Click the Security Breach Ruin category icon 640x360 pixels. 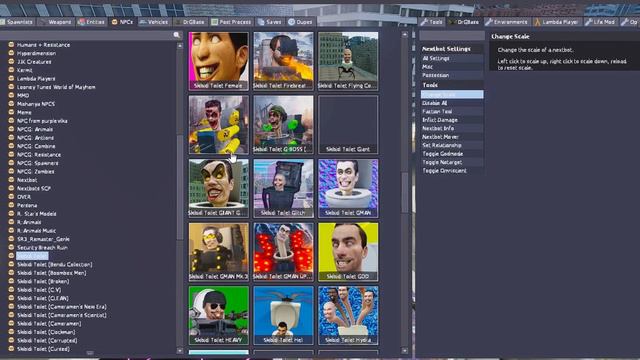pos(11,247)
